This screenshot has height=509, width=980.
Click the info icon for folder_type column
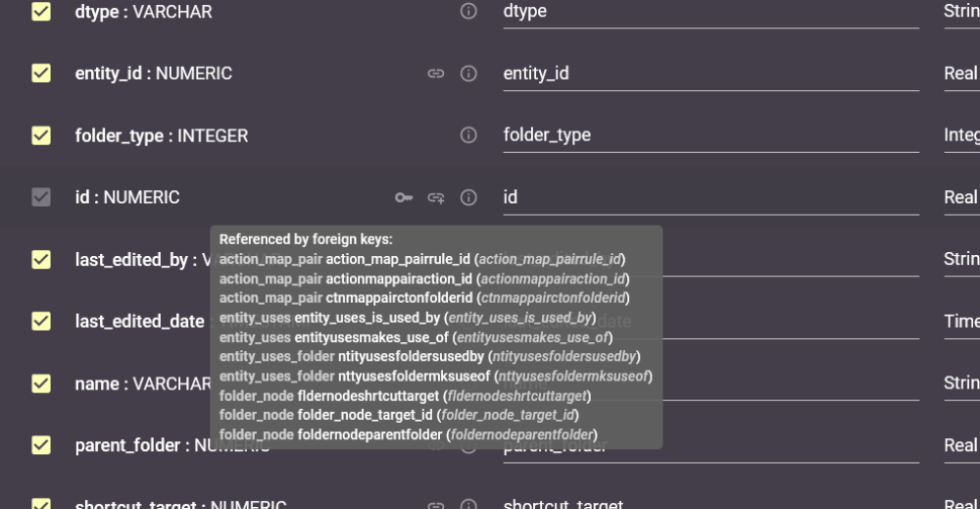pyautogui.click(x=468, y=135)
